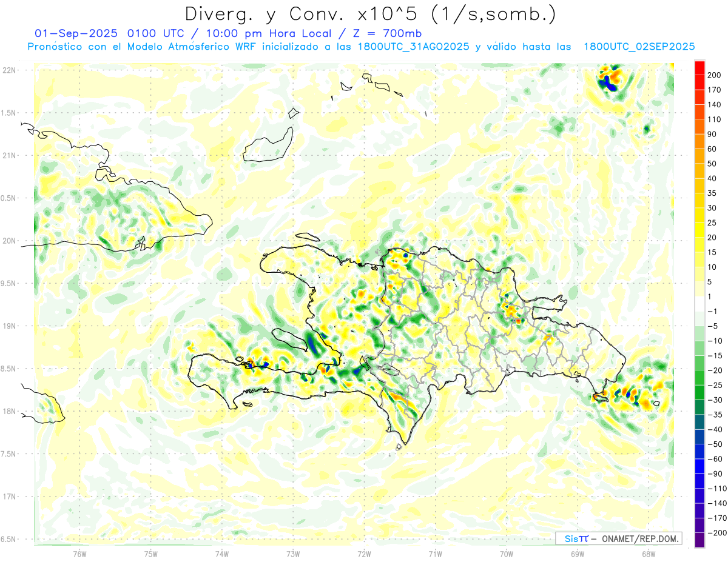The height and width of the screenshot is (562, 728).
Task: Select the '76W' longitude label
Action: pyautogui.click(x=80, y=554)
